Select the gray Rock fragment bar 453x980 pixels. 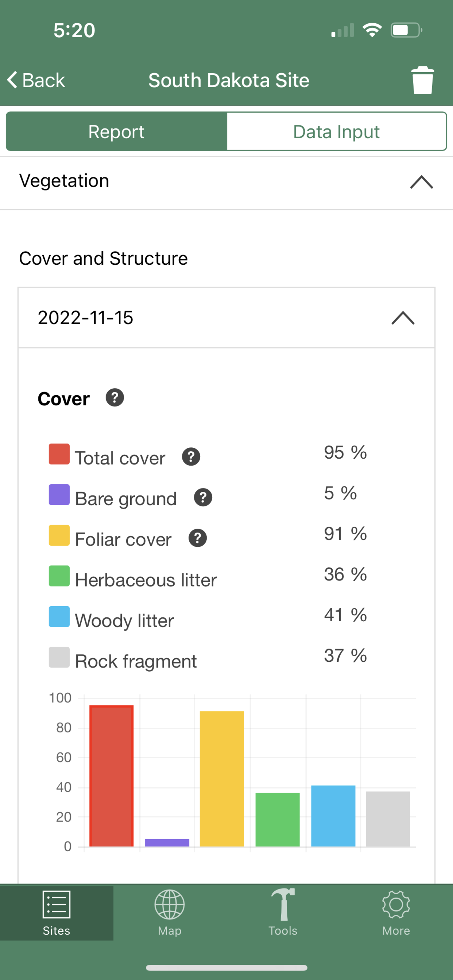pyautogui.click(x=388, y=819)
